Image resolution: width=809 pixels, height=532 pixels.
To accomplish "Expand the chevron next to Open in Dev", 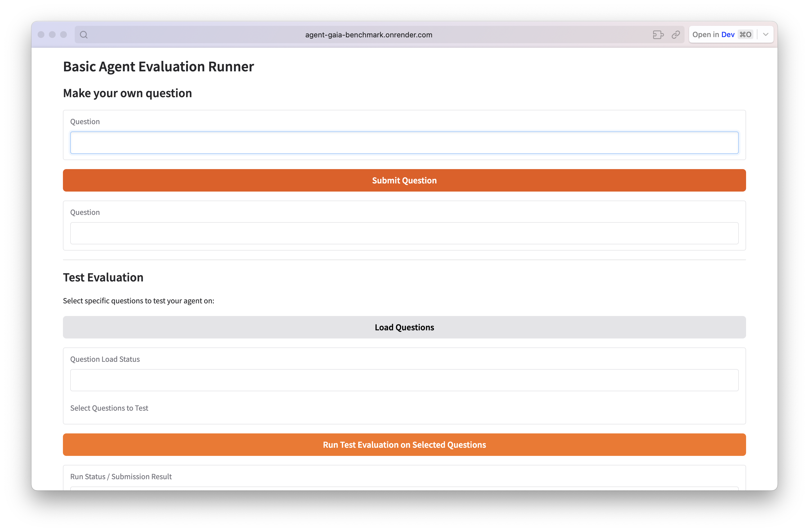I will click(x=765, y=35).
